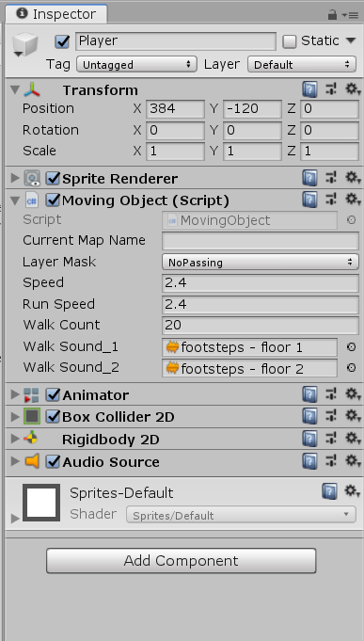Click the object picker circle for Walk Sound_2
Image resolution: width=364 pixels, height=641 pixels.
point(351,368)
